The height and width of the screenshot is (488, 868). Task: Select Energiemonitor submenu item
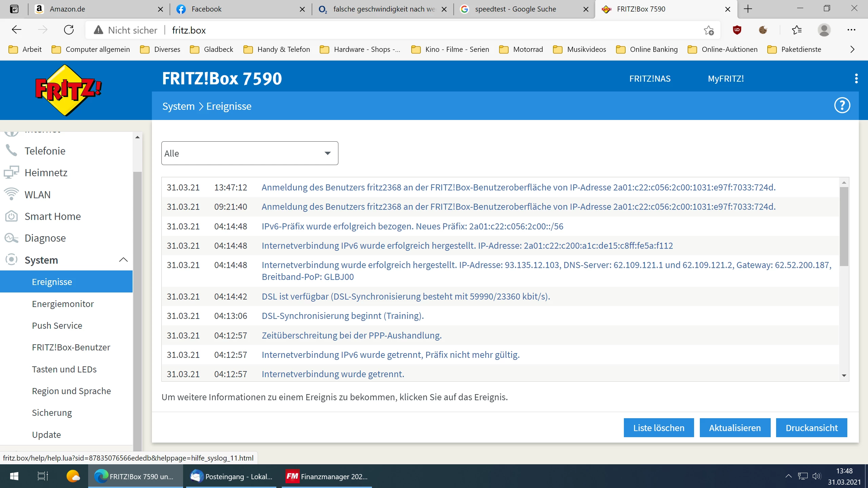click(x=63, y=304)
